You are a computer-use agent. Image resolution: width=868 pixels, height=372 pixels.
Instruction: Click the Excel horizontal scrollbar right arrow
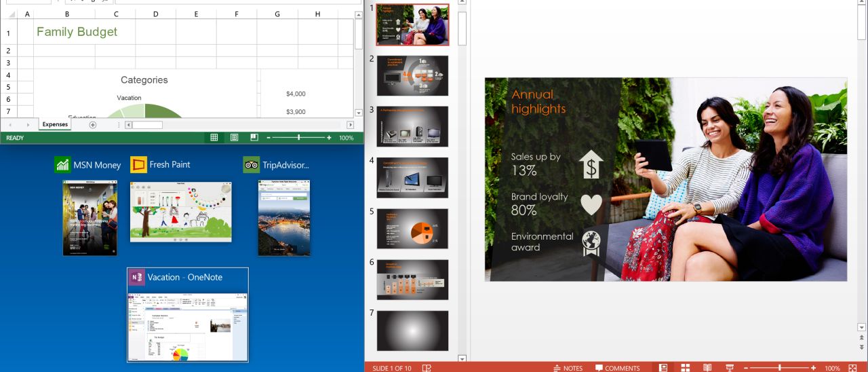(x=350, y=125)
